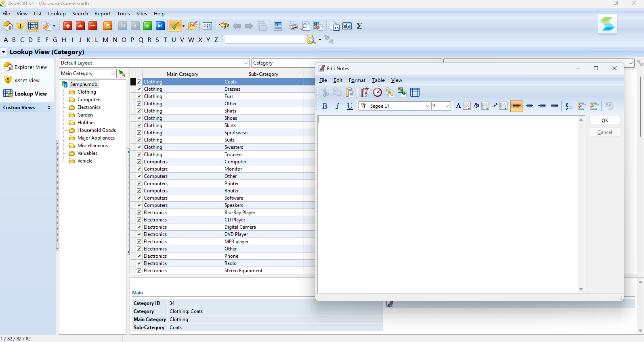Viewport: 644px width, 342px height.
Task: Click the quick search text field
Action: (264, 40)
